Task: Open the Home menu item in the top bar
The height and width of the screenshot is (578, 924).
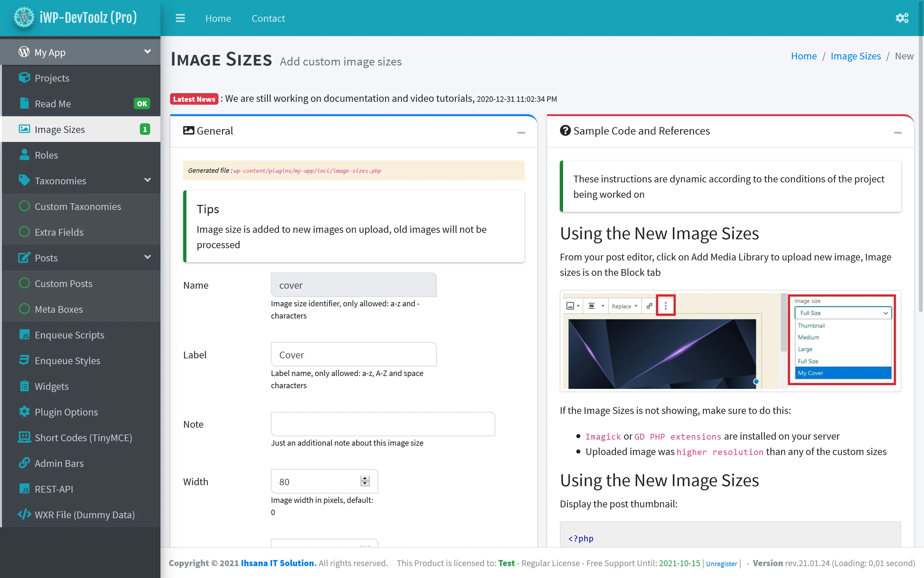Action: click(x=218, y=18)
